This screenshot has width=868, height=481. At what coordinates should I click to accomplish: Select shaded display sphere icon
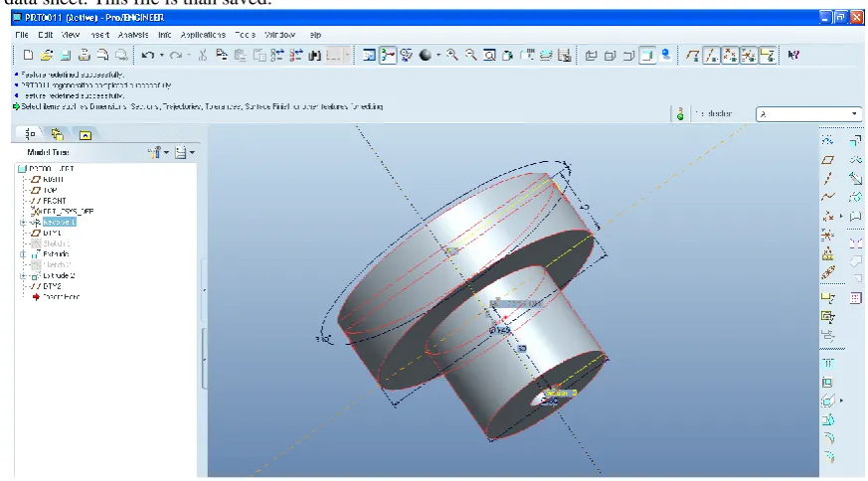[x=426, y=55]
